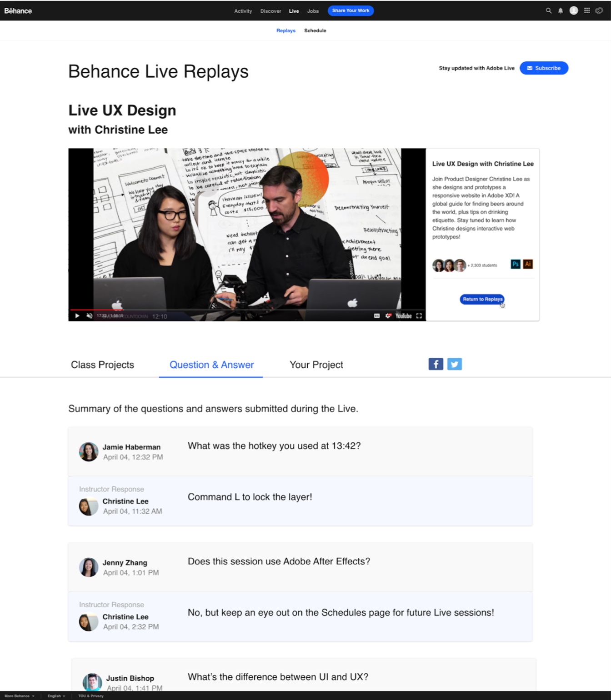Click Jamie Haberman's name

(x=131, y=447)
